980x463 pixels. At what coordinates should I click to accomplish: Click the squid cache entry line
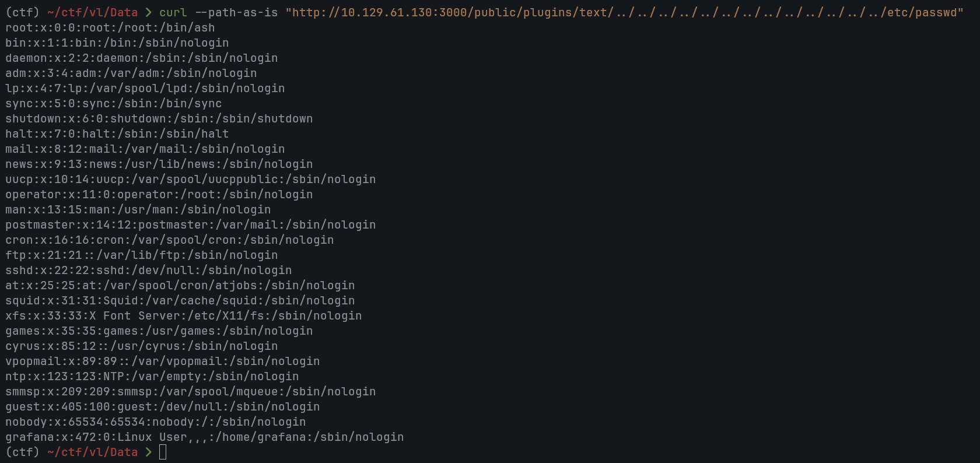pyautogui.click(x=180, y=300)
